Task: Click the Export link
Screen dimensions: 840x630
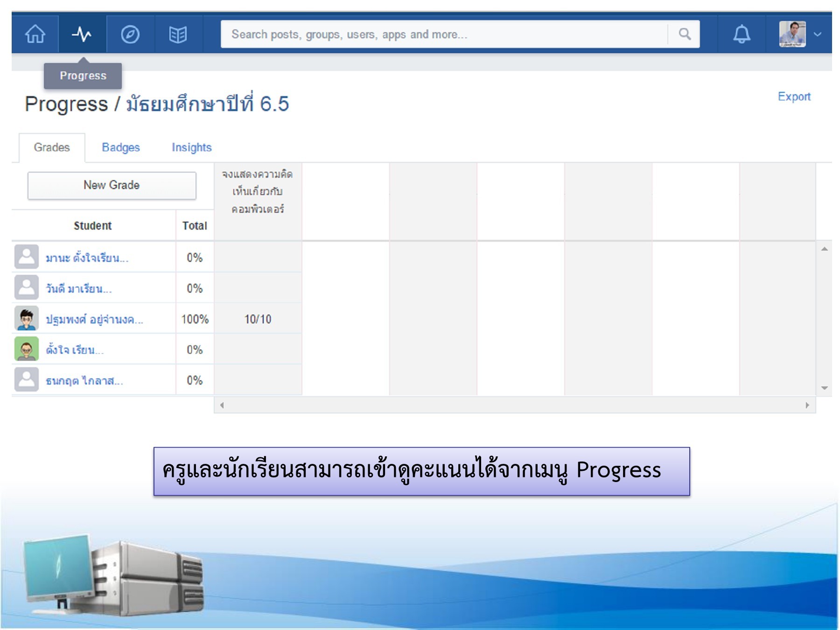Action: click(794, 97)
